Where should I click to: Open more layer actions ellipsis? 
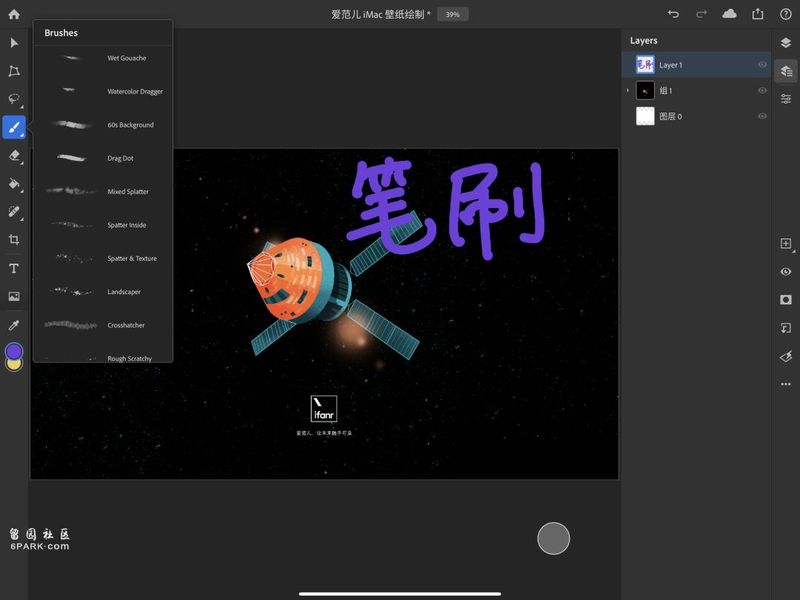pos(786,384)
